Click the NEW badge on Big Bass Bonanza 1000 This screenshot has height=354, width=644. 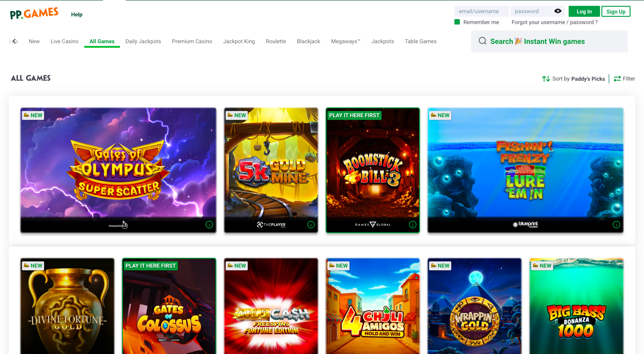(542, 266)
